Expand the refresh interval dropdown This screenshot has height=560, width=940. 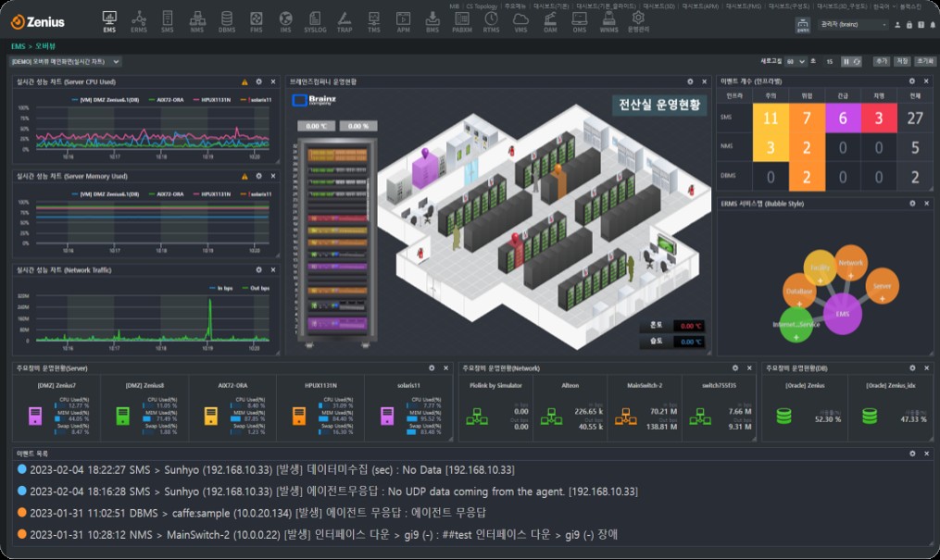click(x=795, y=61)
